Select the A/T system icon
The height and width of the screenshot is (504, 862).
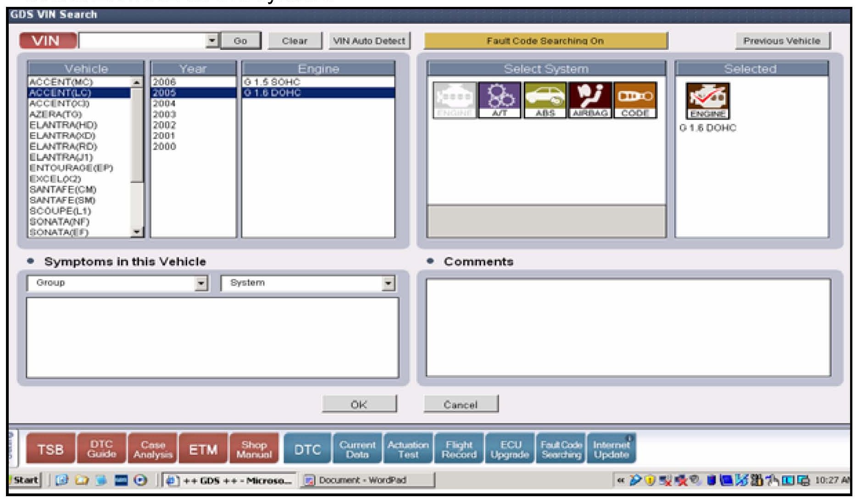tap(499, 100)
